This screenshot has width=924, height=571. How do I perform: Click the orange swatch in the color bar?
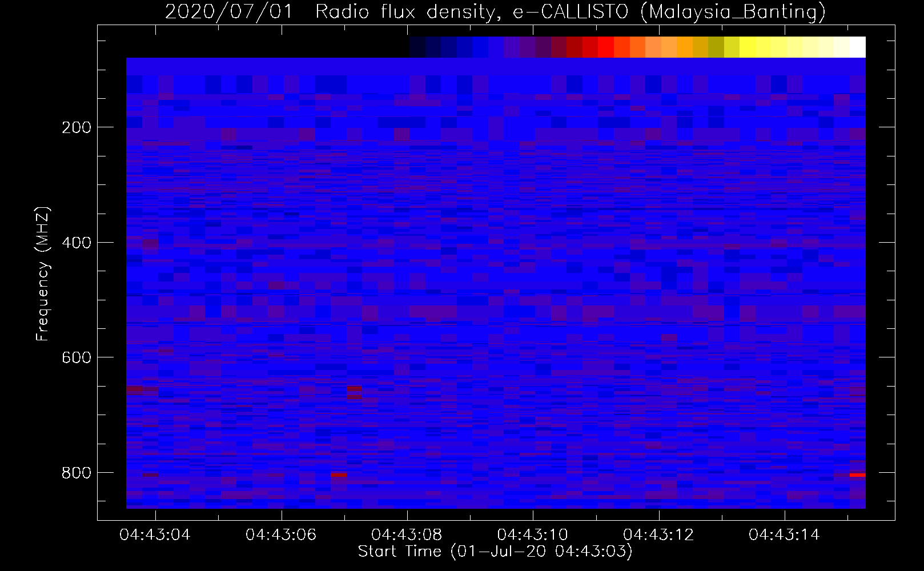tap(685, 47)
